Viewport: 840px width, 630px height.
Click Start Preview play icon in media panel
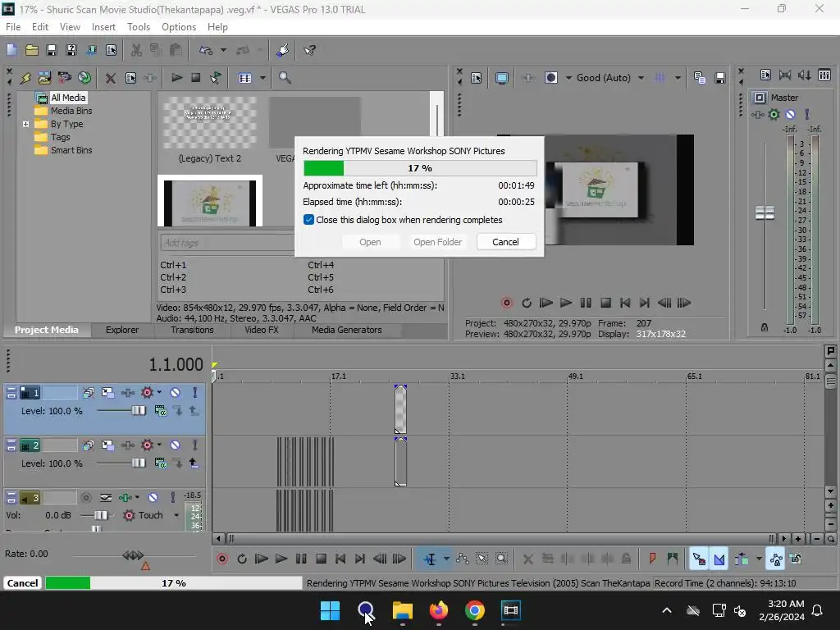tap(176, 78)
